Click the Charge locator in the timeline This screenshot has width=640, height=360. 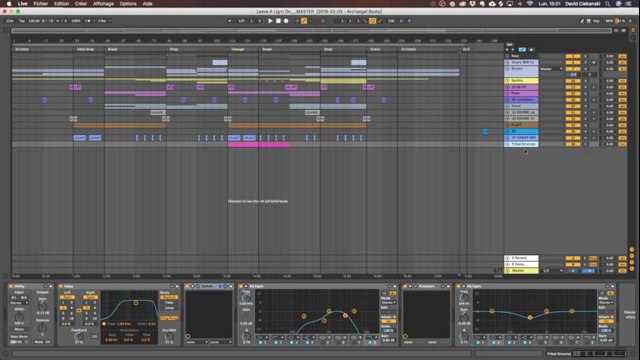click(238, 49)
